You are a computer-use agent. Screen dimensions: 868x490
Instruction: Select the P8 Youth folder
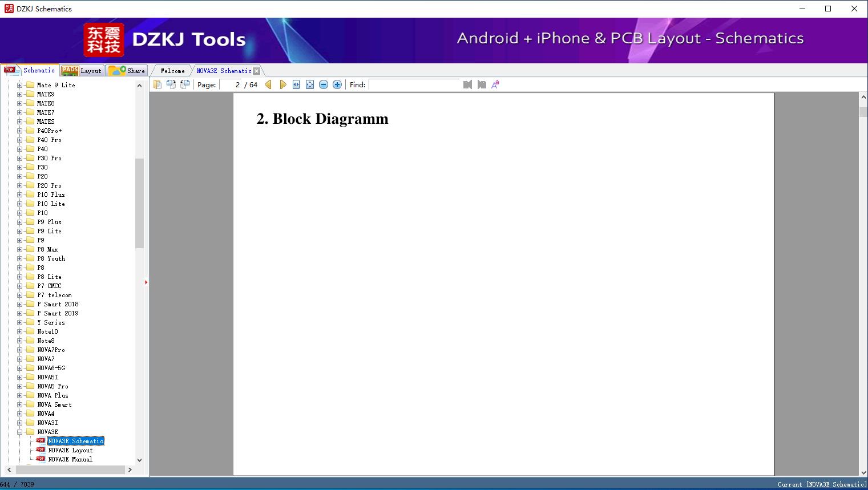point(51,258)
